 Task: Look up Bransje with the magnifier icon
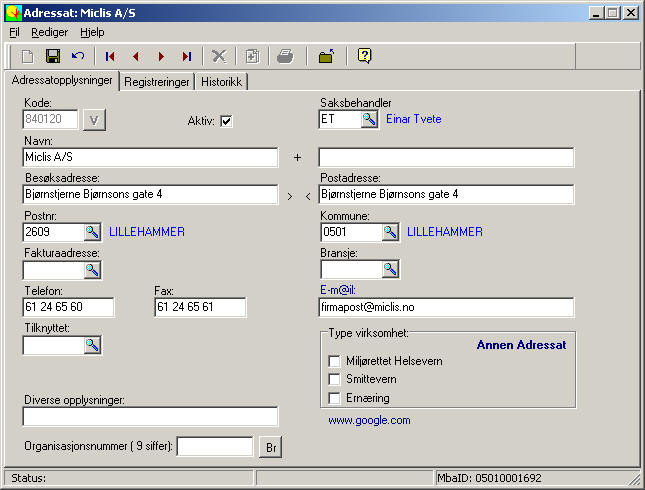(x=390, y=269)
